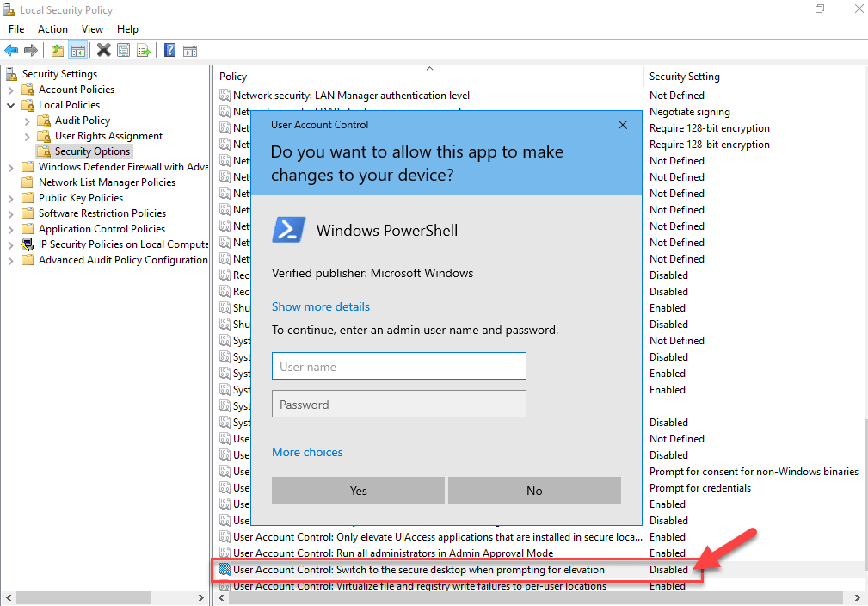Click the Export List toolbar icon

[x=142, y=49]
